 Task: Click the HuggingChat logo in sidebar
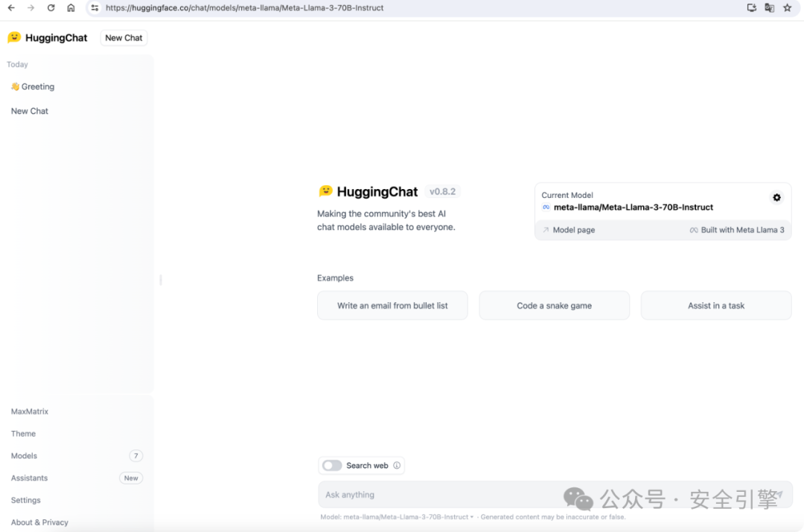point(47,38)
